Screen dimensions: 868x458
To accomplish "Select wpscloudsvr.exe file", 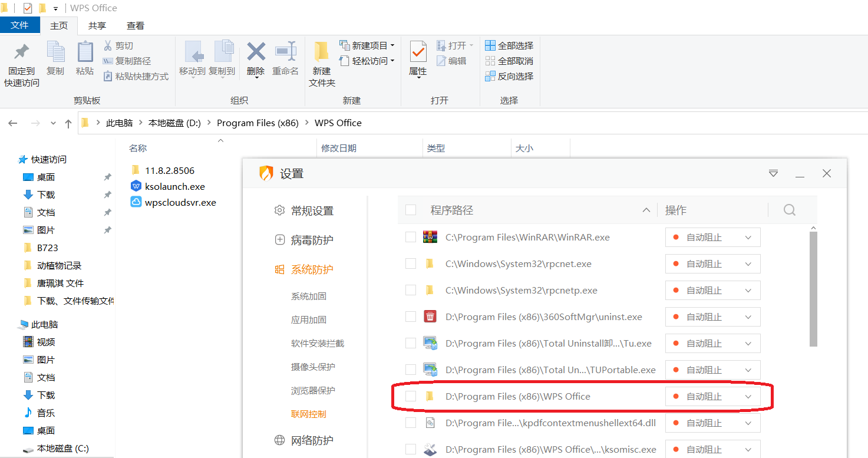I will pos(181,202).
